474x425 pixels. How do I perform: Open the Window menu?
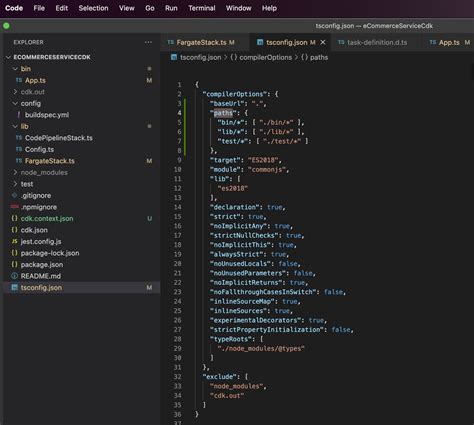(238, 8)
